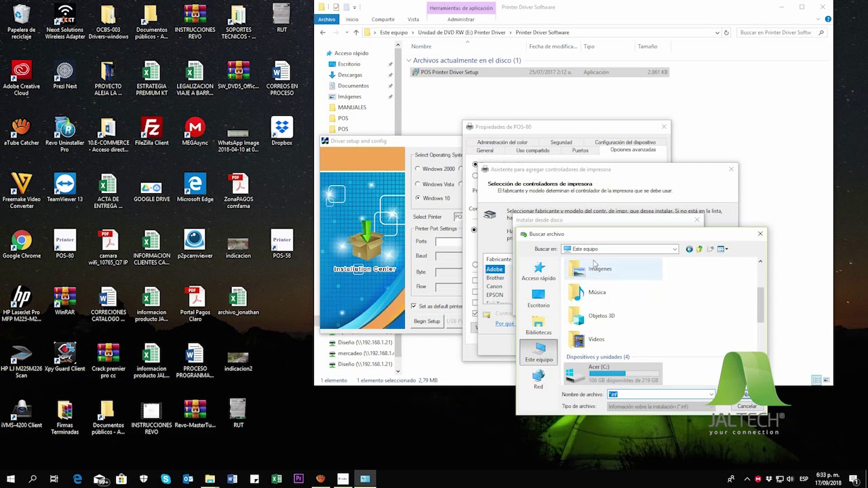This screenshot has height=488, width=868.
Task: Select Canon in the Fabricante list
Action: (x=494, y=286)
